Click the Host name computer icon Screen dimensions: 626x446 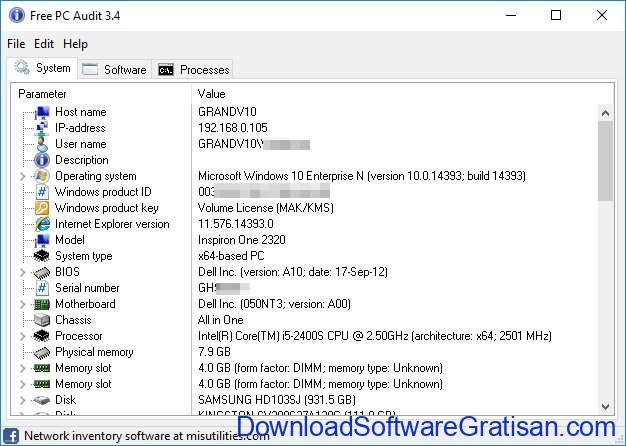(42, 112)
